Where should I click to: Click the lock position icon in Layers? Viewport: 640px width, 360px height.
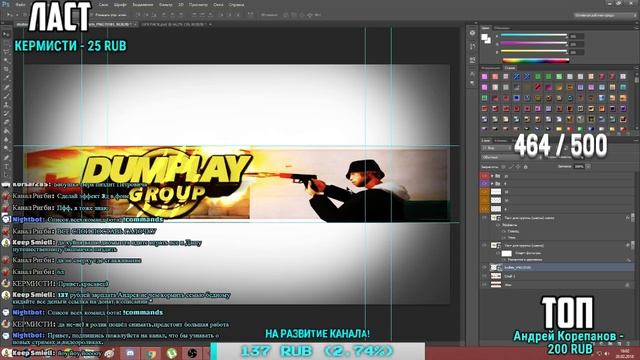tap(518, 167)
